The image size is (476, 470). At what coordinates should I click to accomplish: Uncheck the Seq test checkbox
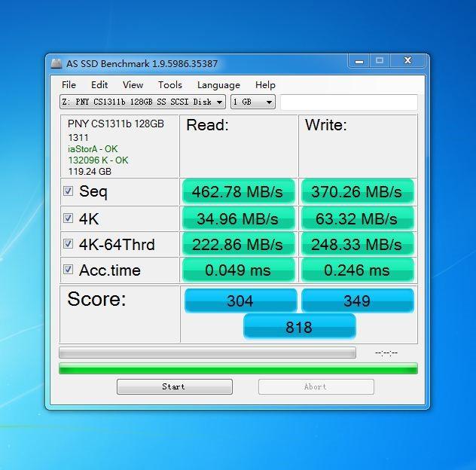click(68, 191)
